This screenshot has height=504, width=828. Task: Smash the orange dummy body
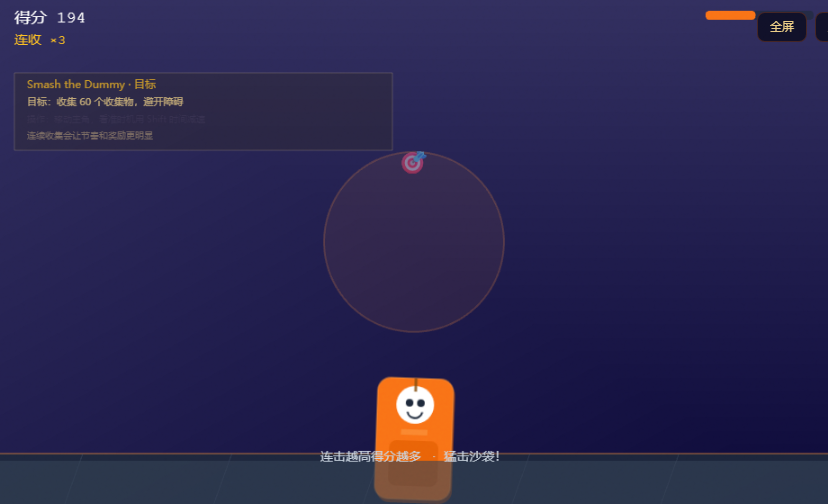415,438
